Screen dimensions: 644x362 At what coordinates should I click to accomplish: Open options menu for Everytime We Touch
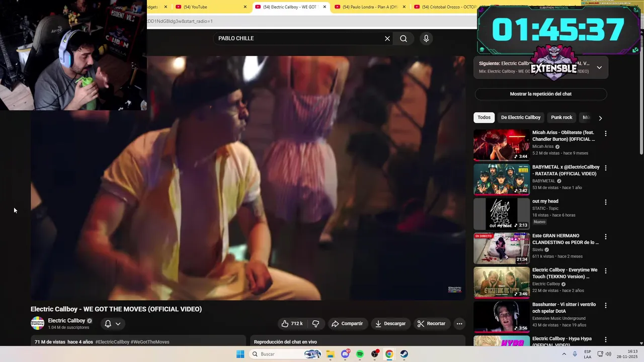pyautogui.click(x=606, y=271)
